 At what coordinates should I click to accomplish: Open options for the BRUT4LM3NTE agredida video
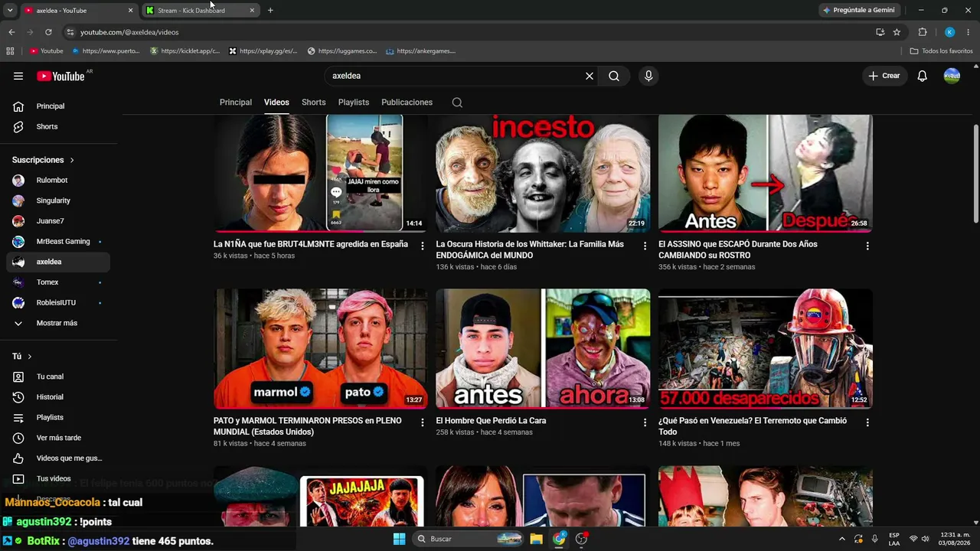[x=422, y=246]
